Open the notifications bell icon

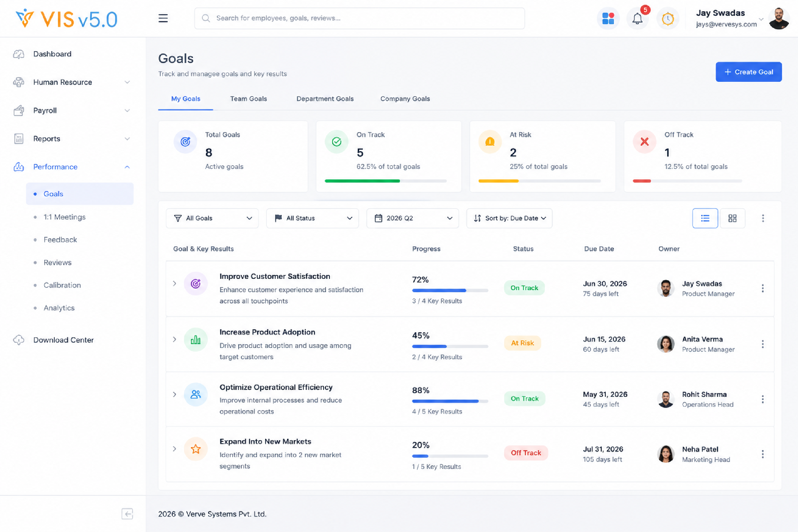pos(637,18)
